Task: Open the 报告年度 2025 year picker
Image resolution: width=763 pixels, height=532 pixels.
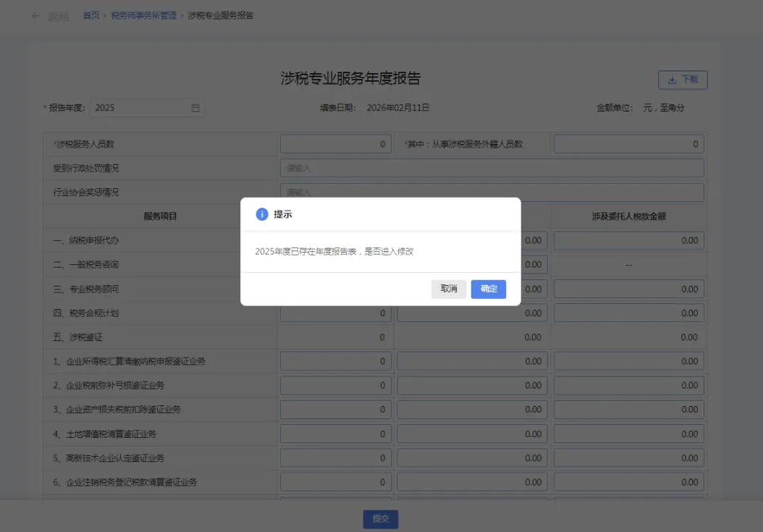Action: [x=141, y=108]
